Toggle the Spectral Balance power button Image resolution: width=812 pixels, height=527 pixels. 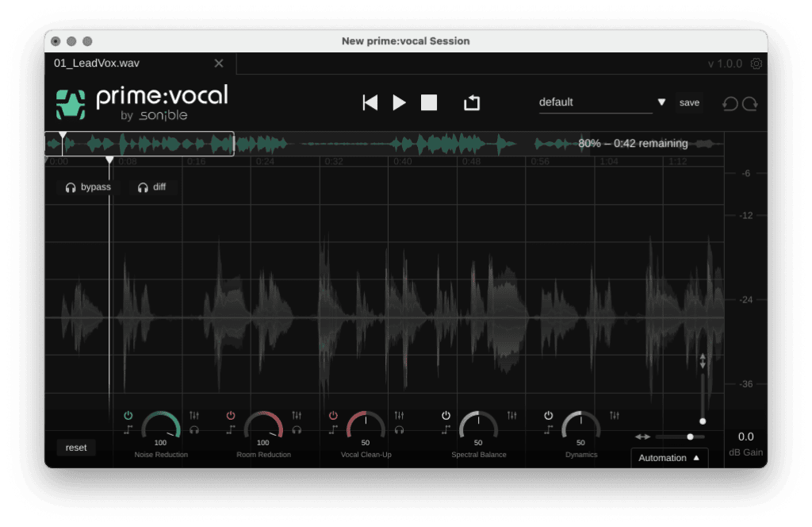coord(446,415)
